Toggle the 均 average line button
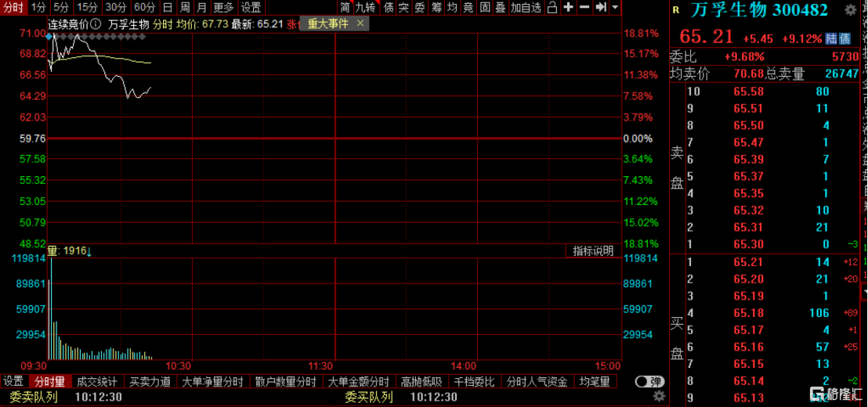This screenshot has height=407, width=868. pyautogui.click(x=453, y=7)
